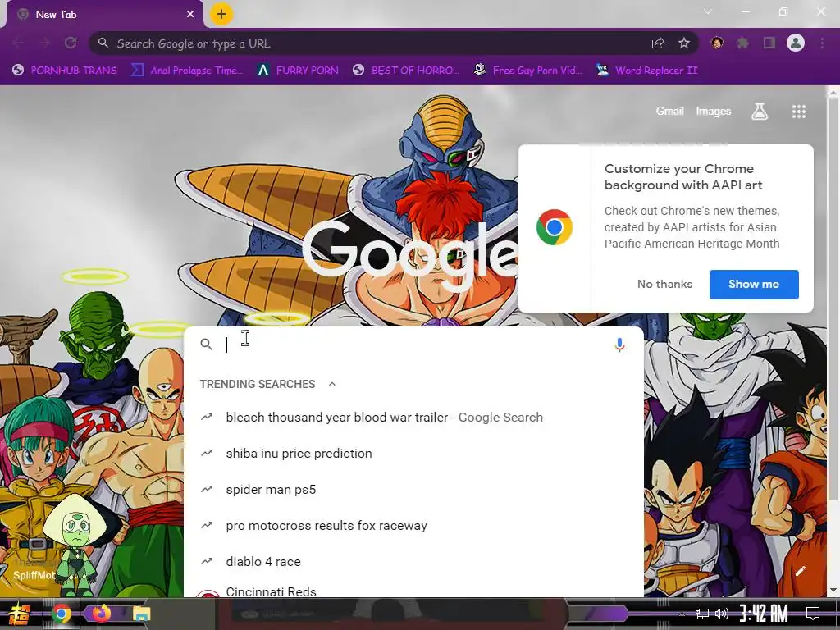Open the Extensions puzzle piece menu
The height and width of the screenshot is (630, 840).
tap(743, 43)
